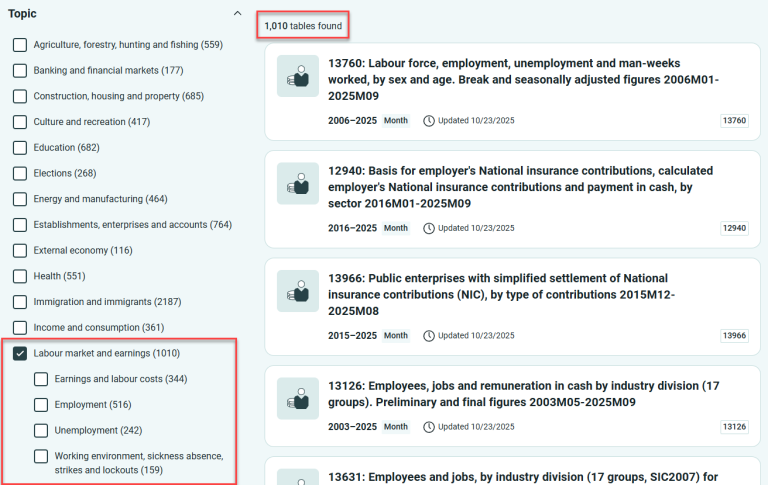Click the 13966 ID badge
The width and height of the screenshot is (768, 485).
(x=734, y=336)
